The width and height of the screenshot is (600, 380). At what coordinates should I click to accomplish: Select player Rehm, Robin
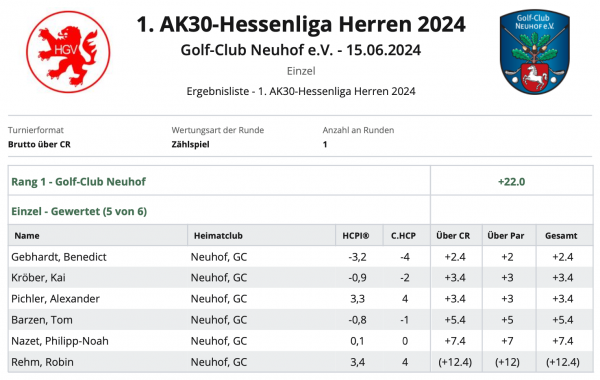(x=42, y=362)
